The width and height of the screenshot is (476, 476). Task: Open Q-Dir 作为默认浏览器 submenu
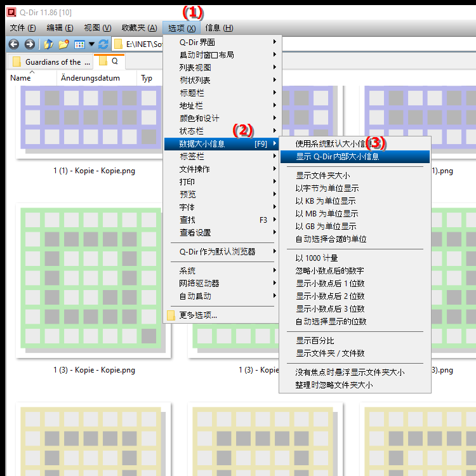(x=222, y=252)
